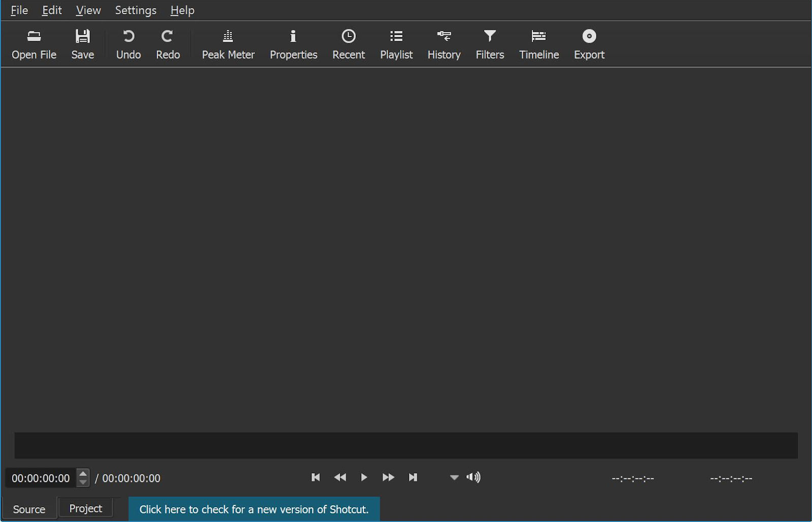
Task: Switch to the Source tab
Action: (29, 509)
